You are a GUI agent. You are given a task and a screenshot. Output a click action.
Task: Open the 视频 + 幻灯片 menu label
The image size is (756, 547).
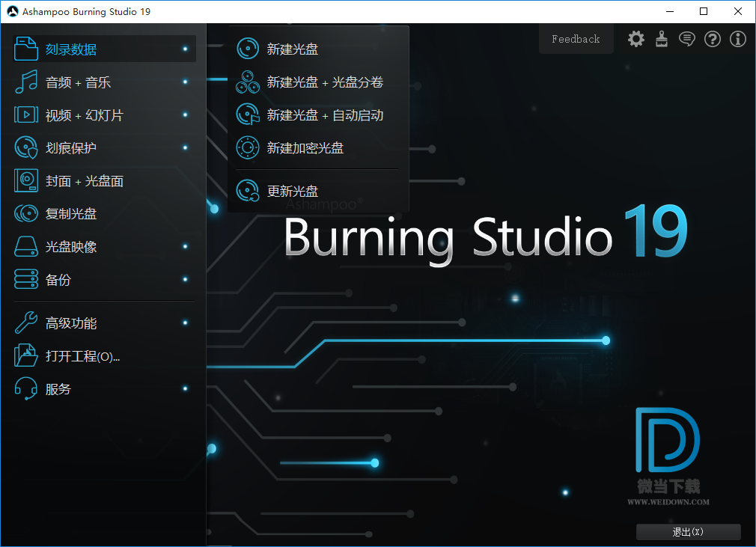pos(85,115)
